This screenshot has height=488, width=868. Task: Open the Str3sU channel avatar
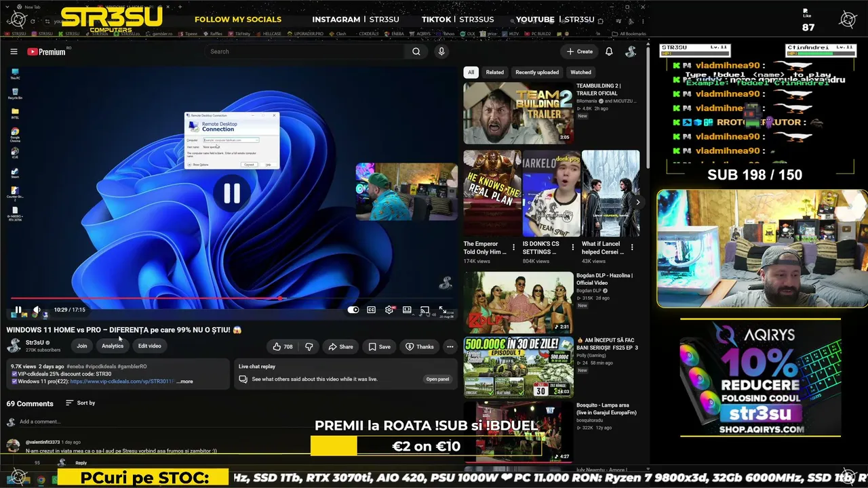click(14, 346)
